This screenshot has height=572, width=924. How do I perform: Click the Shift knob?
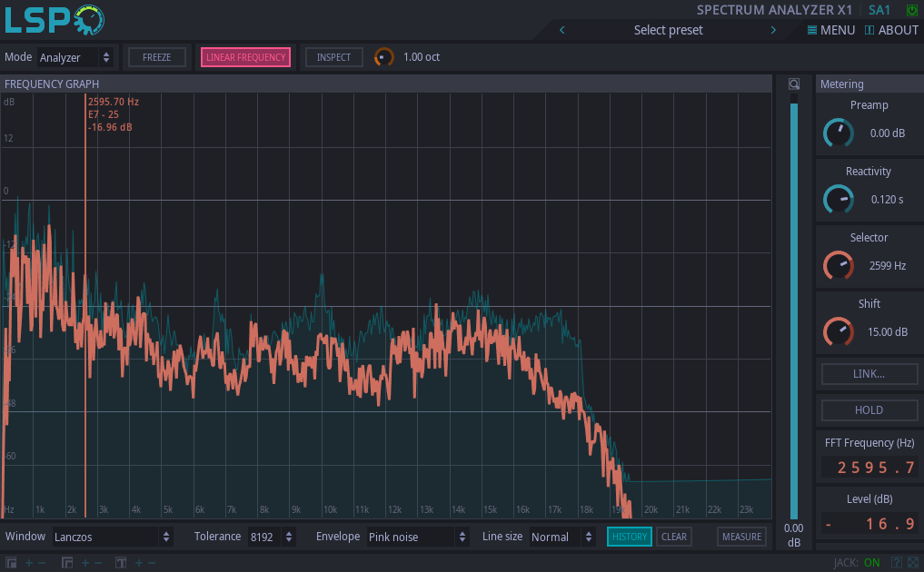coord(838,332)
